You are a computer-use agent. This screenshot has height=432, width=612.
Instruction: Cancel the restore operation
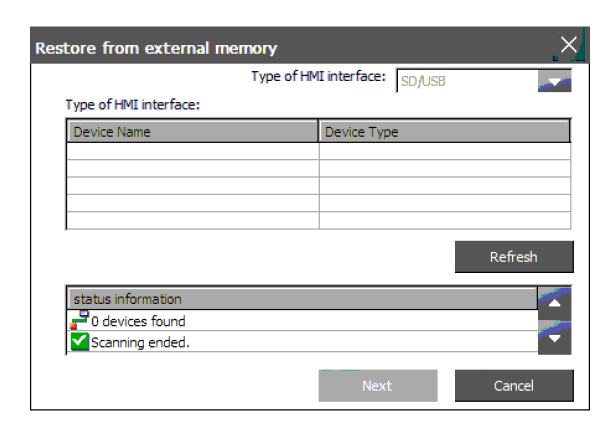[x=514, y=385]
